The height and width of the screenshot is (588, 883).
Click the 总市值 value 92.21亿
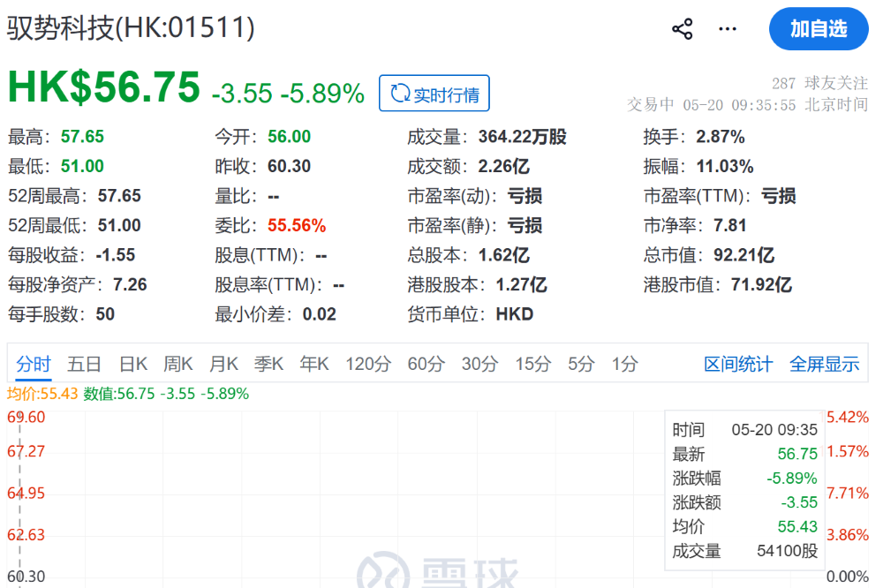point(743,255)
